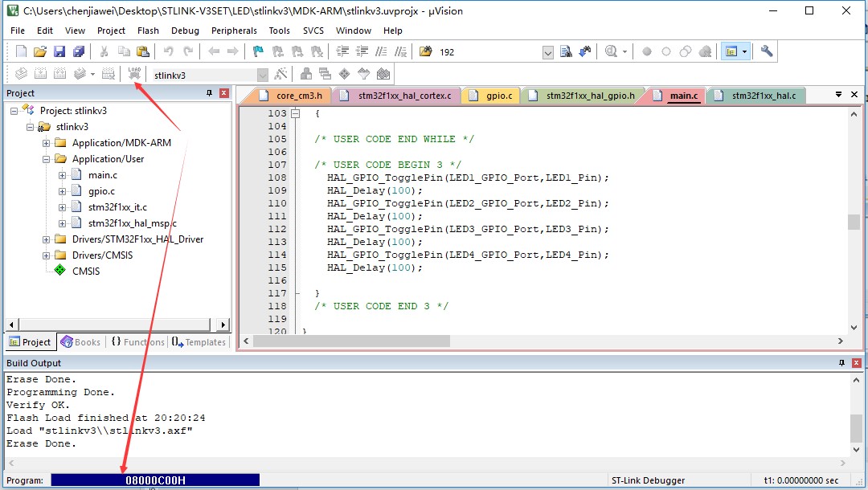Create a new file with toolbar icon
Image resolution: width=868 pixels, height=490 pixels.
click(x=21, y=51)
